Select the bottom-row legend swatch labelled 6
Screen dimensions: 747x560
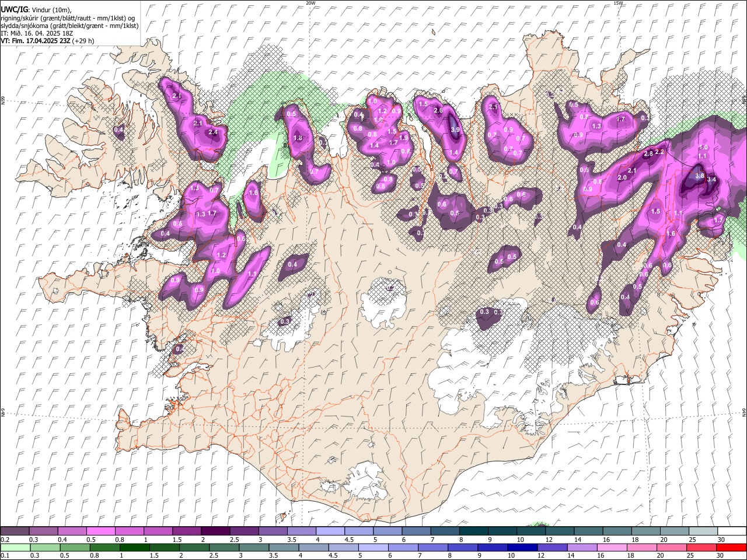coord(403,547)
